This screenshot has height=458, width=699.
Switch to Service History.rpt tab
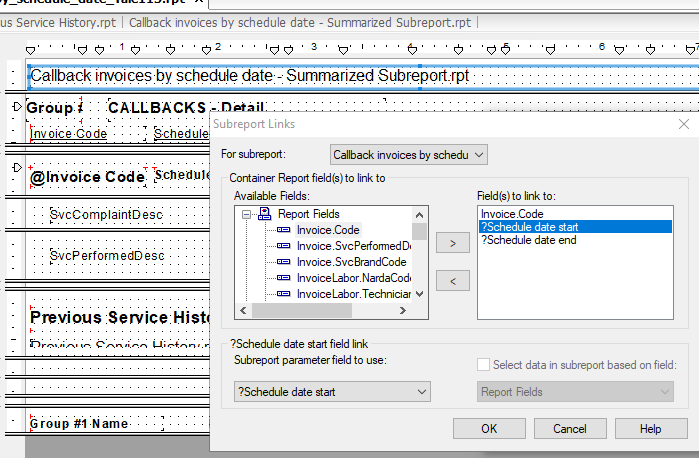point(58,23)
